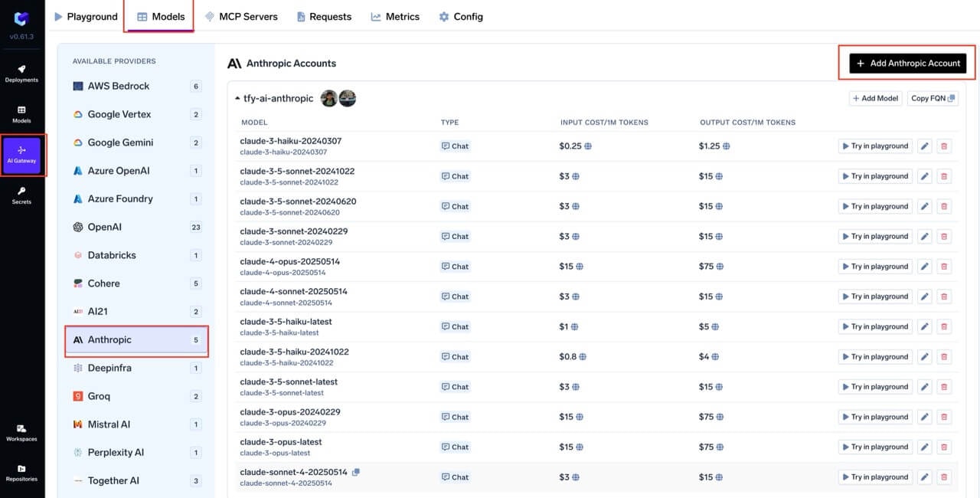Image resolution: width=980 pixels, height=498 pixels.
Task: Open the Models section in left sidebar
Action: [x=21, y=114]
